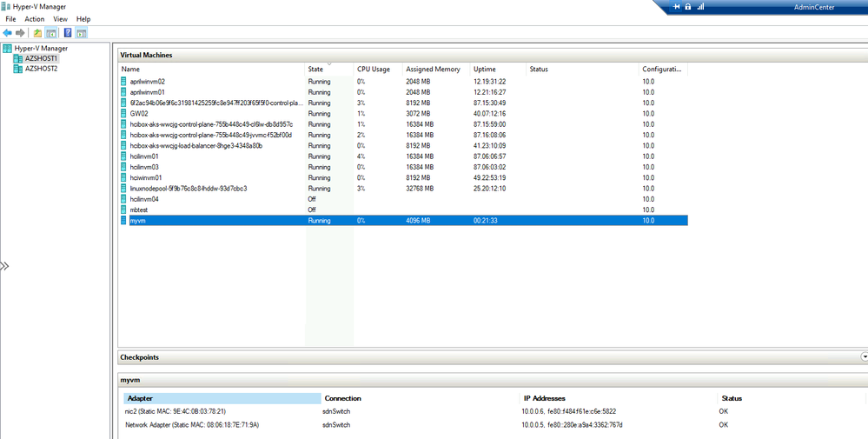Select the hcilinvm04 virtual machine name
Viewport: 868px width, 439px height.
coord(144,199)
